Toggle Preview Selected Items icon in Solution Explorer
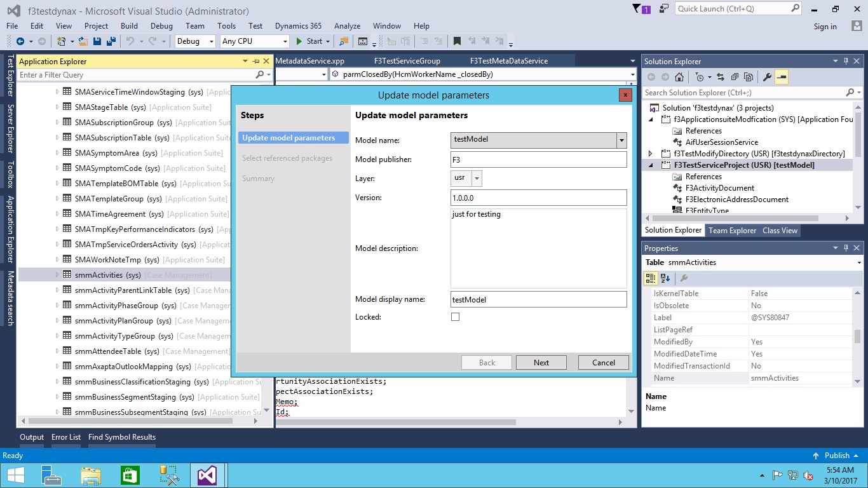Screen dimensions: 868x488 782,77
